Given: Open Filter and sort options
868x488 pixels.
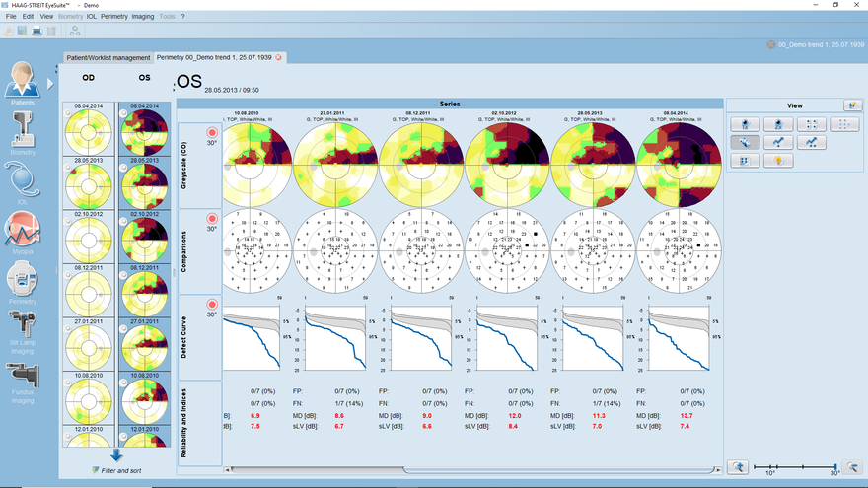Looking at the screenshot, I should point(116,471).
